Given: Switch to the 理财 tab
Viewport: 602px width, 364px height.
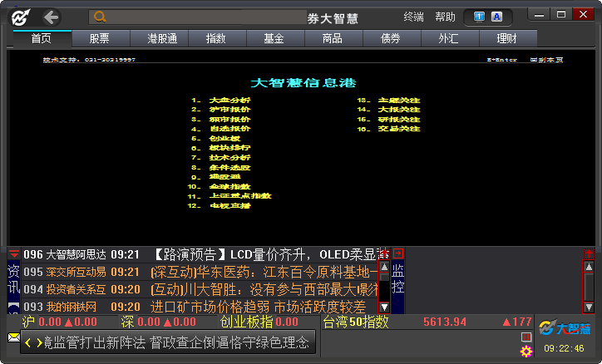Looking at the screenshot, I should (x=506, y=38).
